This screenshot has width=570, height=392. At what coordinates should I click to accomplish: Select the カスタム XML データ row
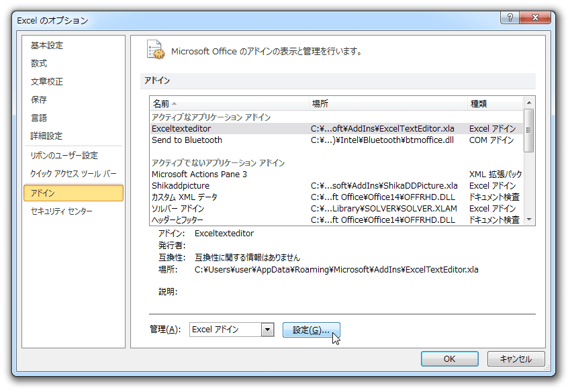pyautogui.click(x=336, y=197)
